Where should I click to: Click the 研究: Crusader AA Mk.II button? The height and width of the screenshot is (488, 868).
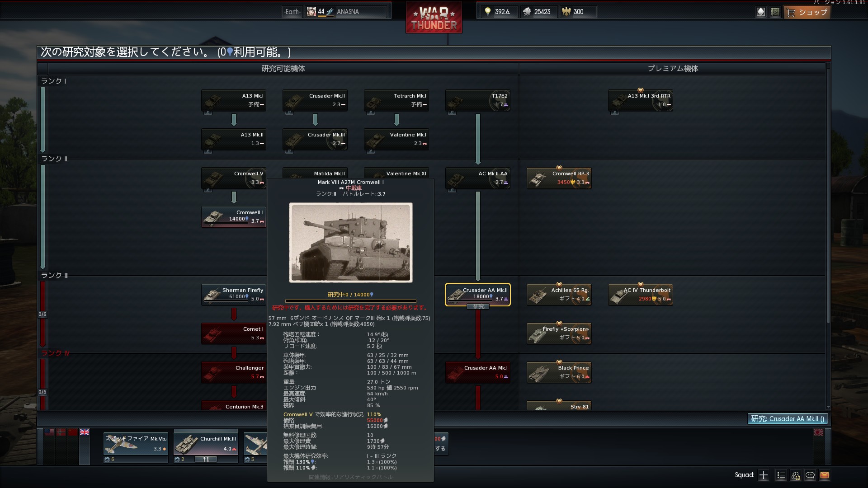(x=787, y=419)
